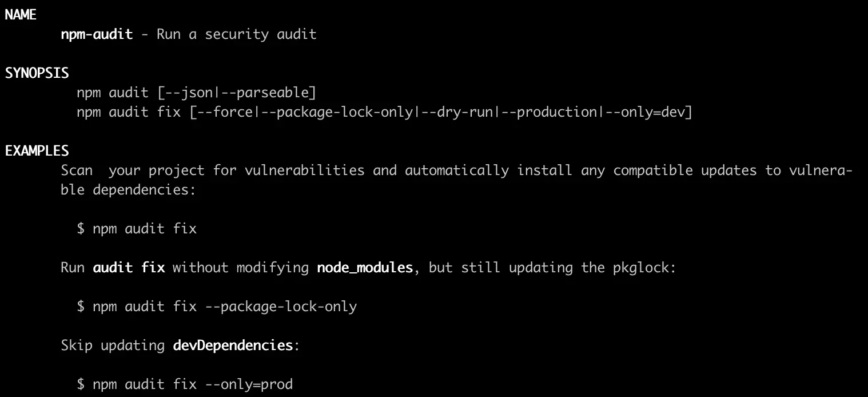Click the NAME section heading

tap(21, 15)
